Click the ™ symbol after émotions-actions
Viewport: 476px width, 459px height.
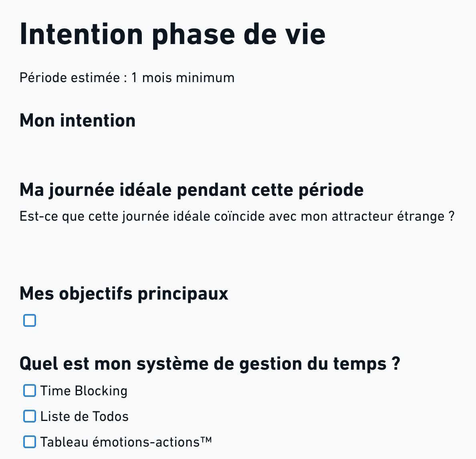[206, 440]
